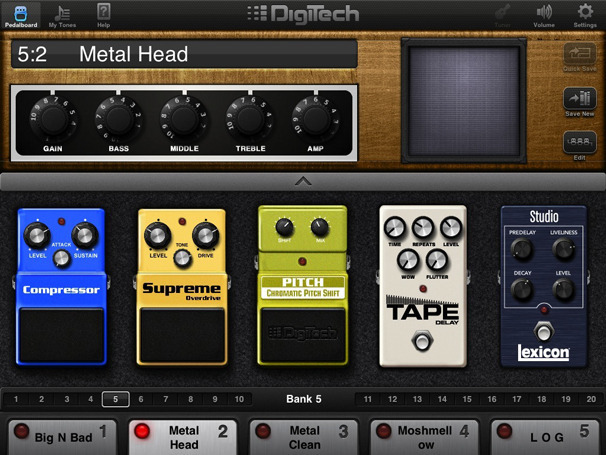Toggle the Compressor pedal footswitch

[x=61, y=334]
